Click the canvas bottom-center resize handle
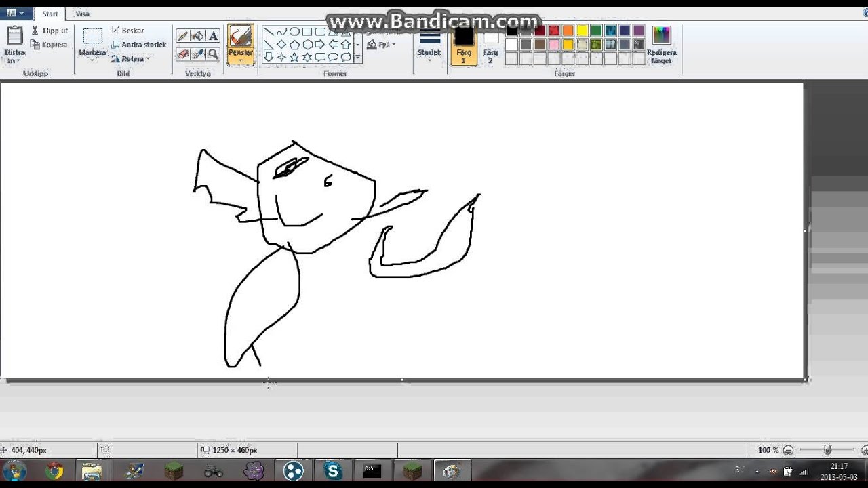868x488 pixels. pyautogui.click(x=402, y=380)
